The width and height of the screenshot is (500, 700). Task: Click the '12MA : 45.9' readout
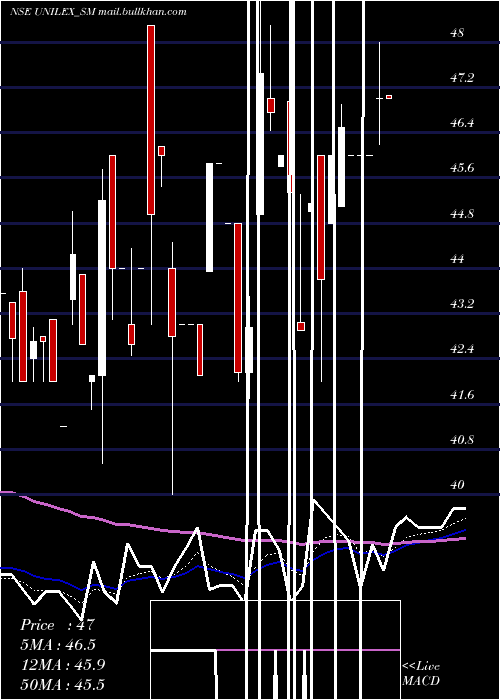coord(63,665)
